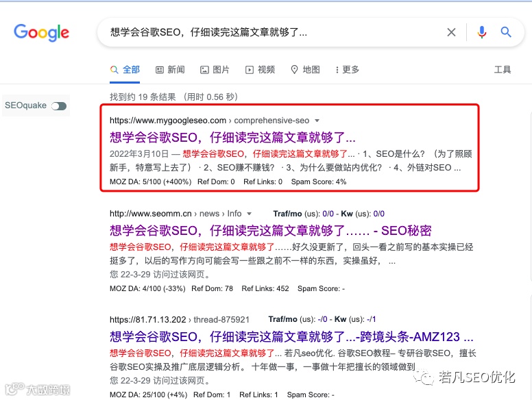
Task: Click Traf/mo value 0/0 for seomm.cn
Action: [328, 214]
